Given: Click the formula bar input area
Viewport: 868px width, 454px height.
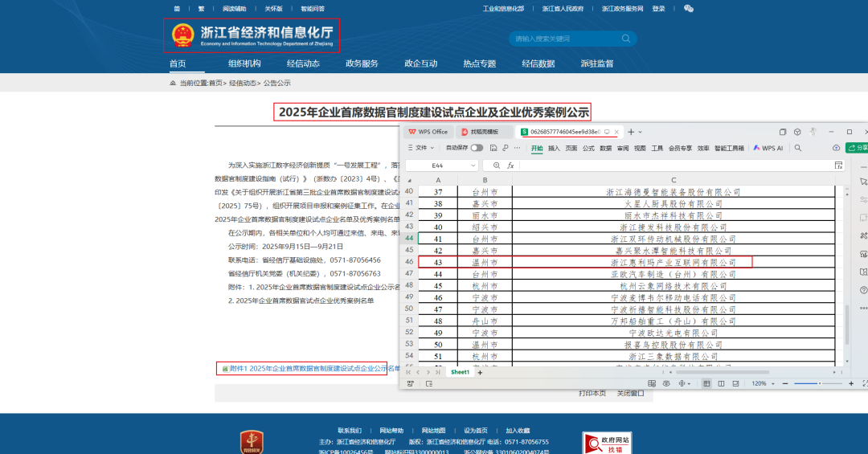Looking at the screenshot, I should click(675, 166).
